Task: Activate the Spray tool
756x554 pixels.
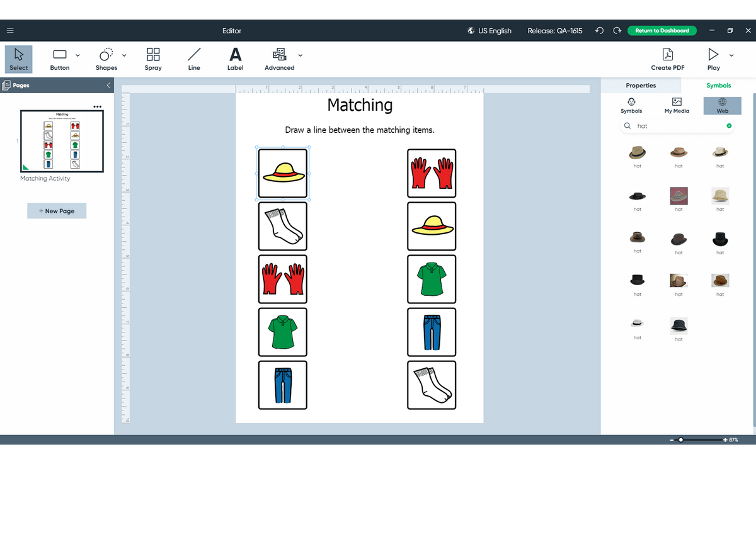Action: coord(153,59)
